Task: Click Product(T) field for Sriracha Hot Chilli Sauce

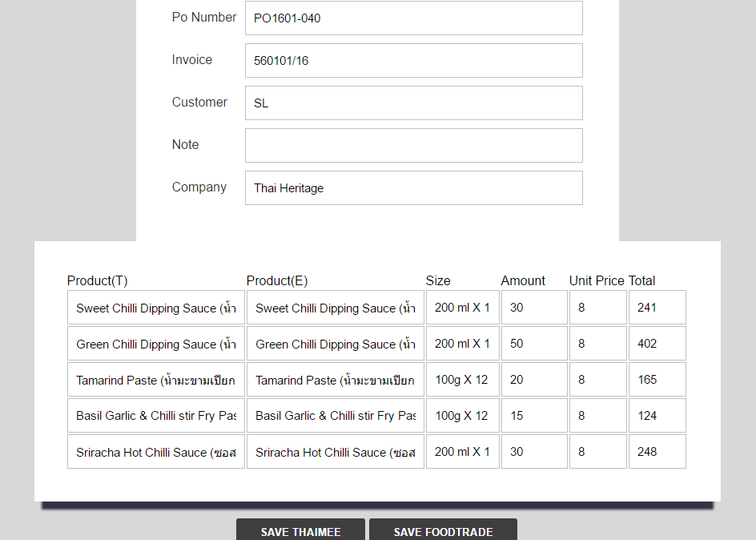Action: [x=155, y=452]
